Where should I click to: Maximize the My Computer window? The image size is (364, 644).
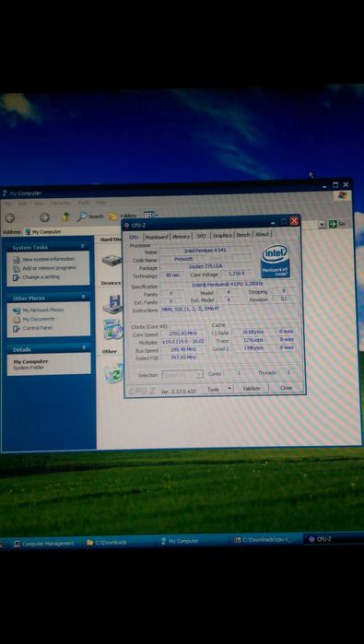point(335,185)
